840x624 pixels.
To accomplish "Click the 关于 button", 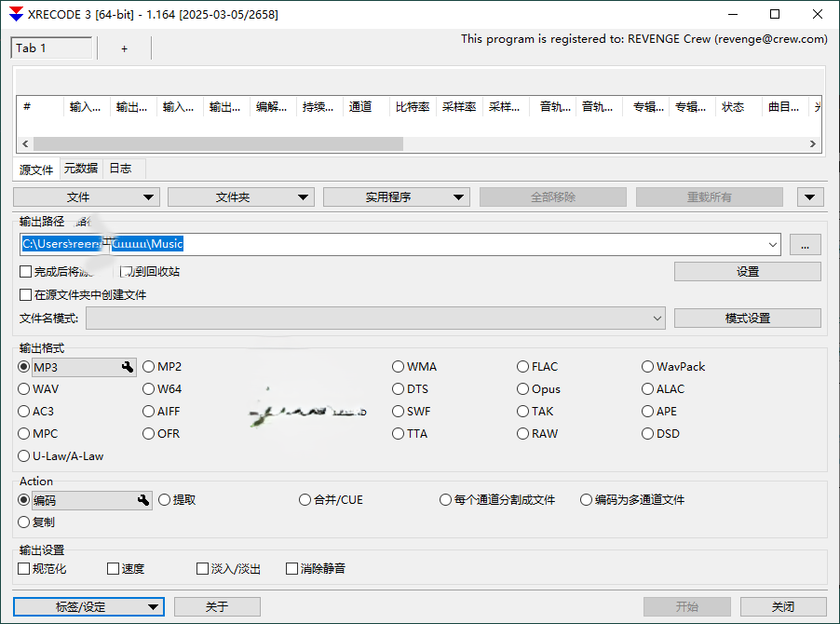I will 217,607.
